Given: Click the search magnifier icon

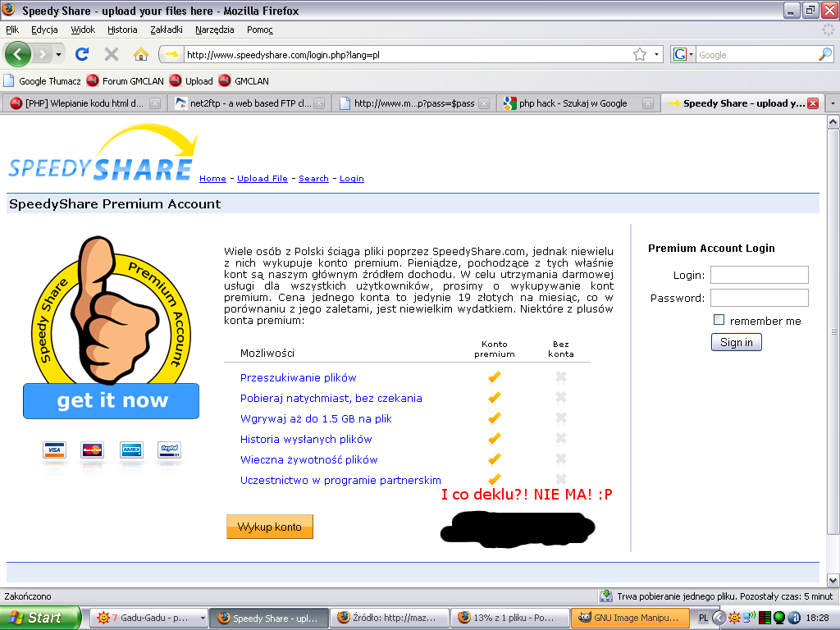Looking at the screenshot, I should tap(824, 54).
